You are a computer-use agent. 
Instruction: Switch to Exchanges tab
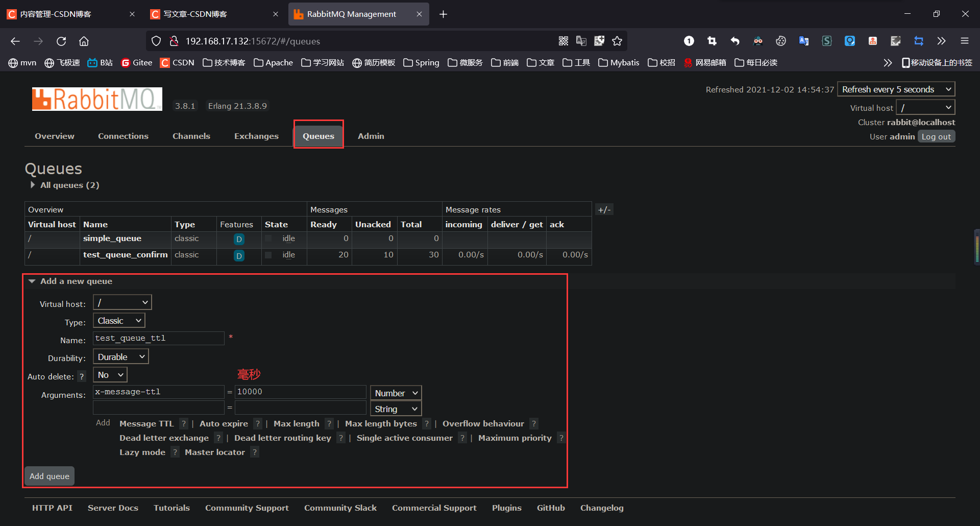click(256, 136)
